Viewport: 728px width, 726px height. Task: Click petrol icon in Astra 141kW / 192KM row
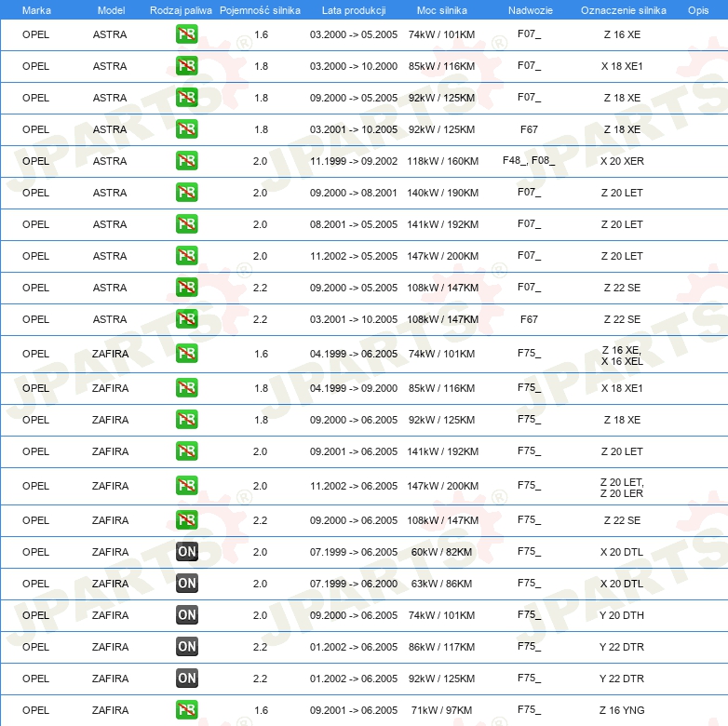(x=186, y=223)
